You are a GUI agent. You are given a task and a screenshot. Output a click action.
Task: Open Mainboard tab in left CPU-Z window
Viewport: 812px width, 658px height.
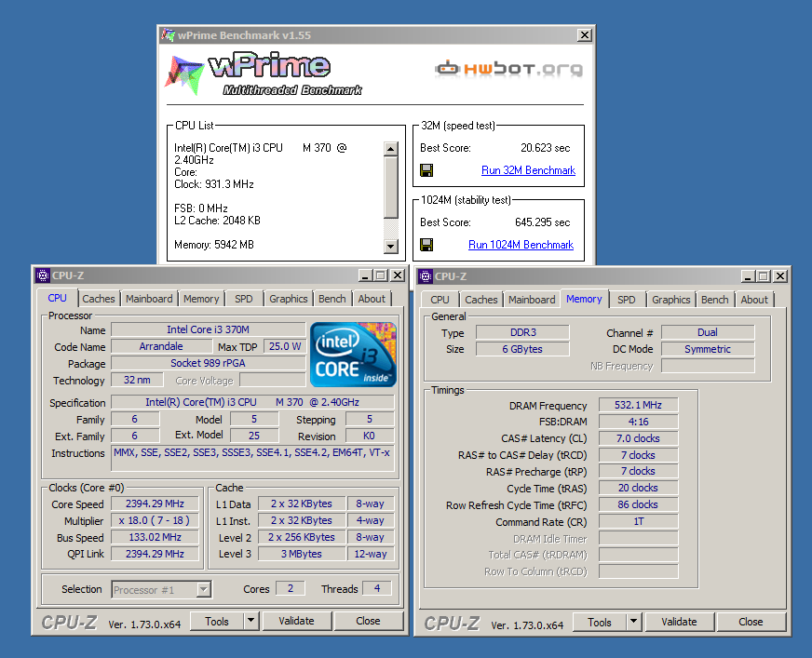coord(149,299)
